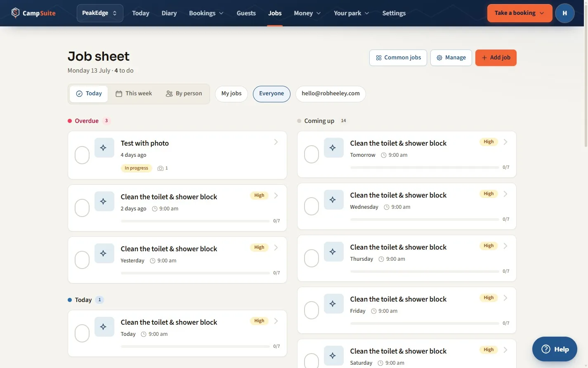The width and height of the screenshot is (588, 368).
Task: Open the Guests page
Action: [246, 13]
